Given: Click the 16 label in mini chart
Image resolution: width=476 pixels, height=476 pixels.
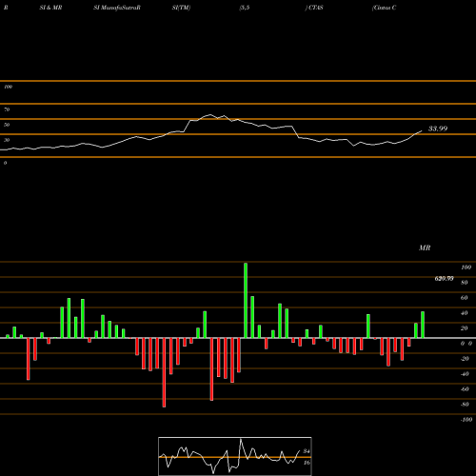Looking at the screenshot, I should click(x=307, y=463).
